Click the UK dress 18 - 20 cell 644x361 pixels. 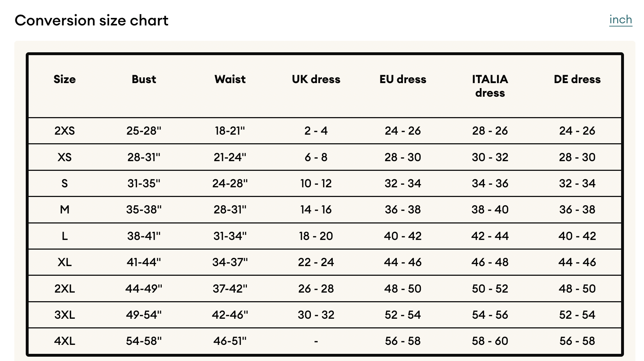click(x=316, y=236)
